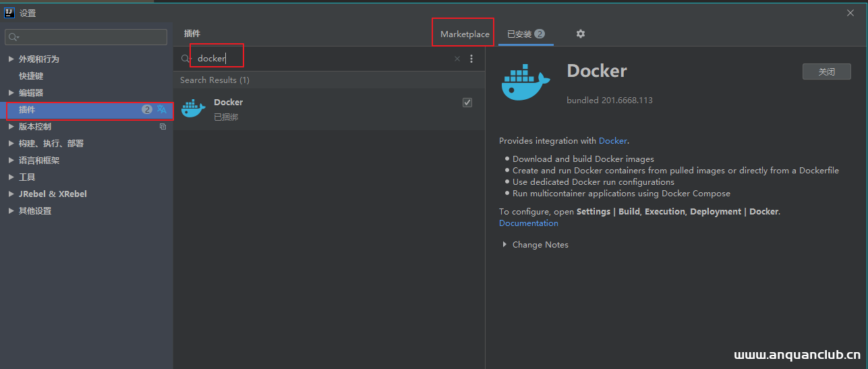Expand the JRebel & XRebel section

11,194
